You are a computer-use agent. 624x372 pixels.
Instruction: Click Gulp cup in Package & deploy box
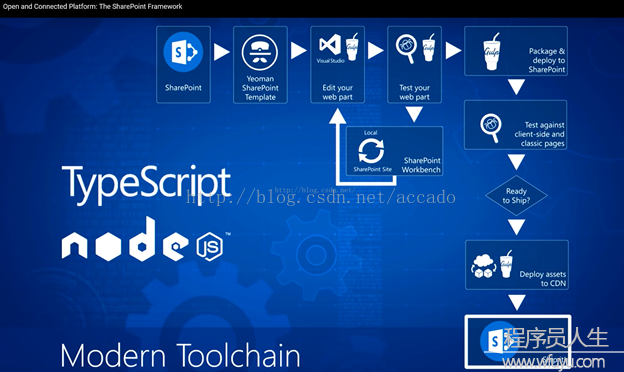tap(491, 51)
